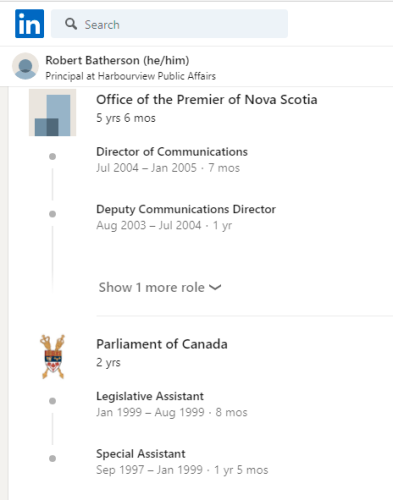
Task: Open the Office of the Premier company logo
Action: (52, 113)
